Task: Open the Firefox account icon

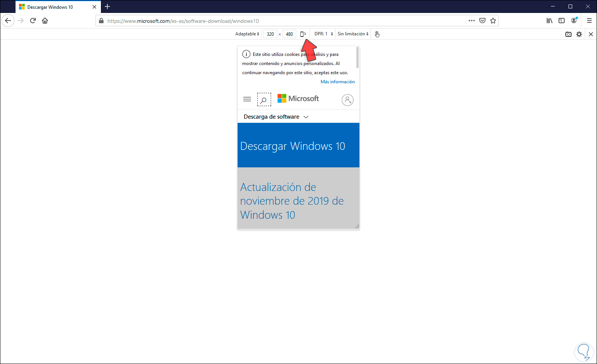Action: (574, 21)
